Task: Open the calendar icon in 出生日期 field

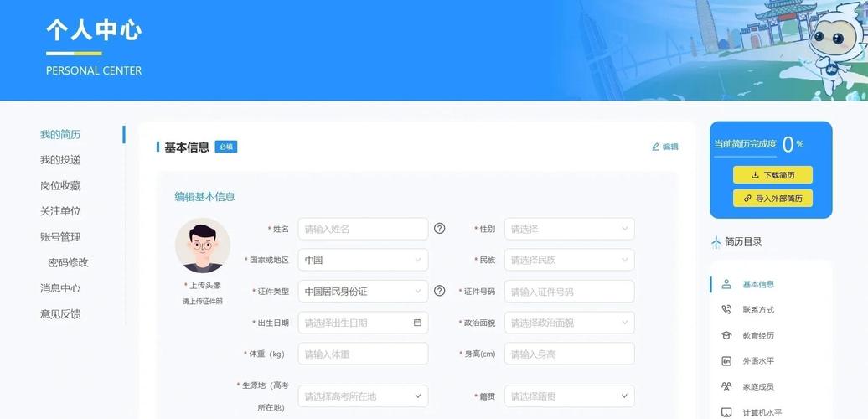Action: click(417, 322)
